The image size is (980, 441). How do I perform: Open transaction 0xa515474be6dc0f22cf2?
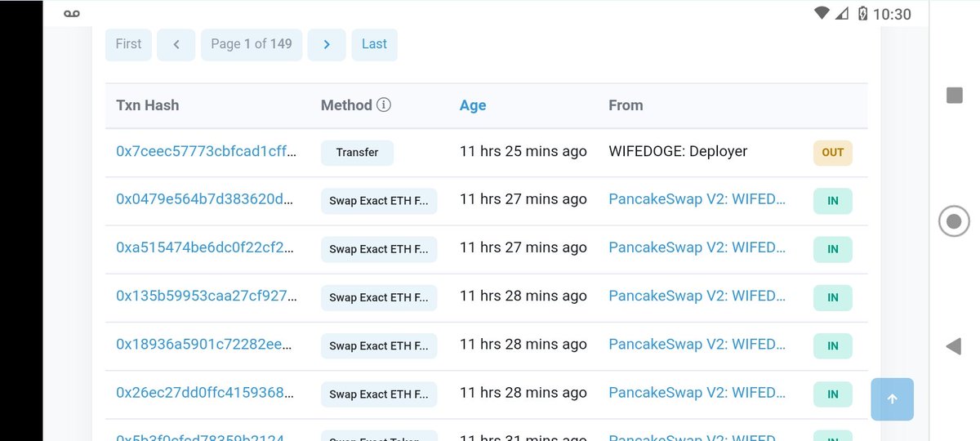click(x=206, y=248)
